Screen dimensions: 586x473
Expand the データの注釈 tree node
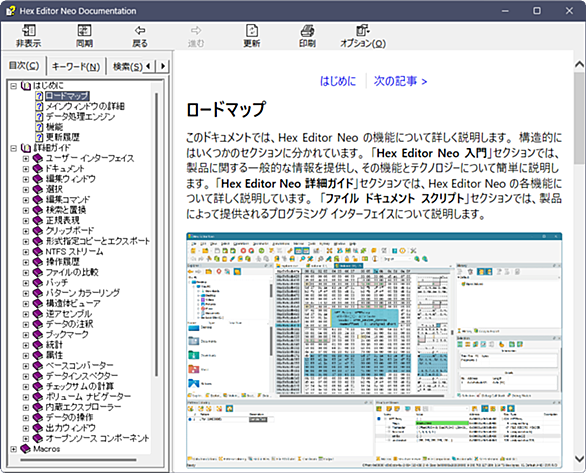pos(26,324)
